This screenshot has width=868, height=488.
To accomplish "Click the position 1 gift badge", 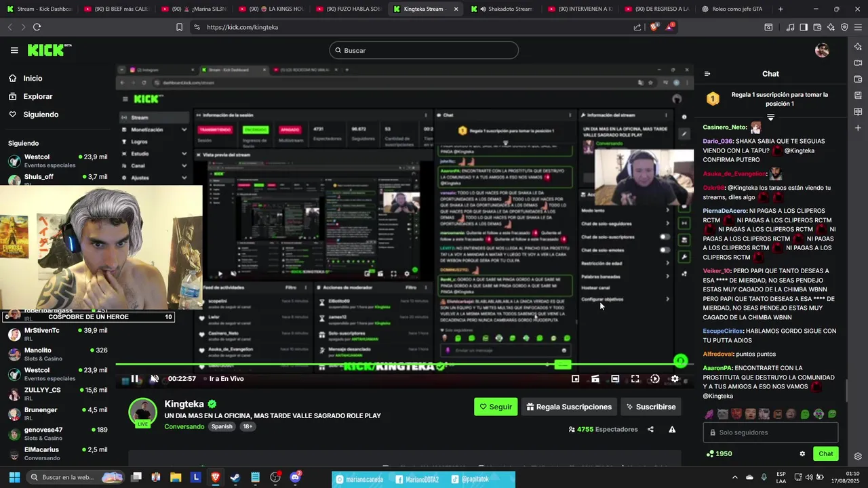I will click(713, 99).
